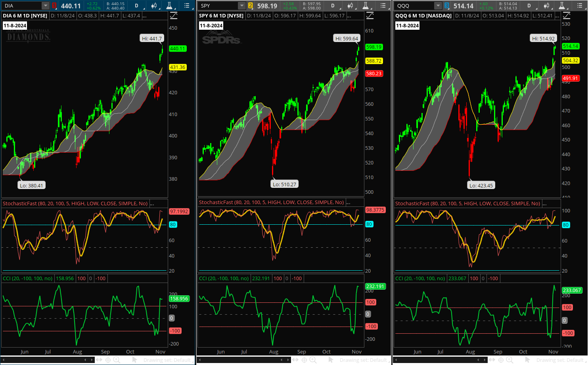
Task: Click the QQQ chart scrollbar right arrow
Action: point(485,360)
